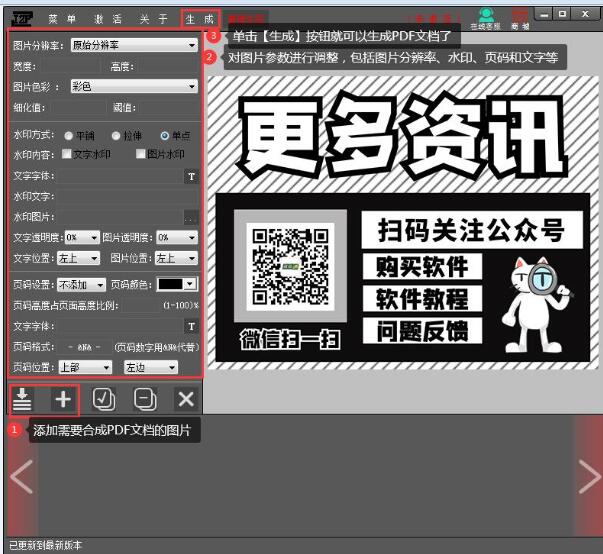Open 文字透明度 dropdown
This screenshot has width=603, height=554.
[x=82, y=238]
